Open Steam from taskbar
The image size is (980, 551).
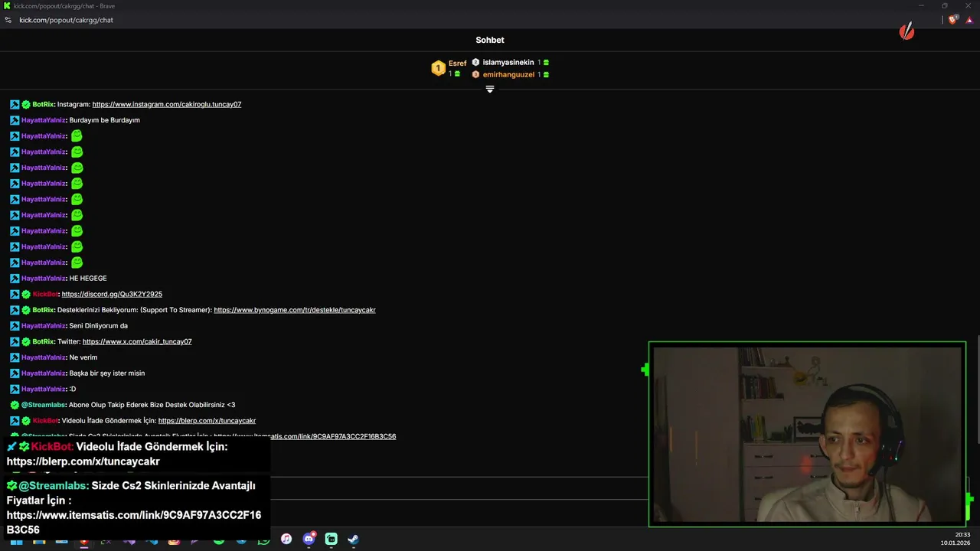(x=353, y=539)
